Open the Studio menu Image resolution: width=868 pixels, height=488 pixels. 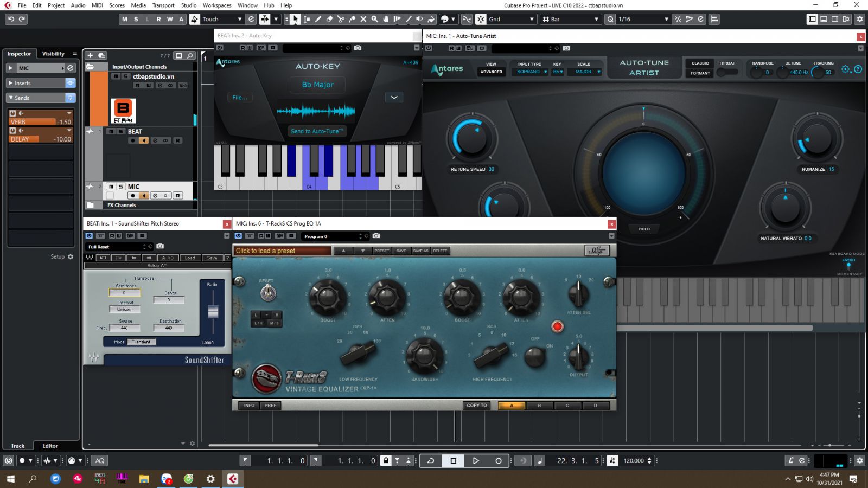point(189,5)
